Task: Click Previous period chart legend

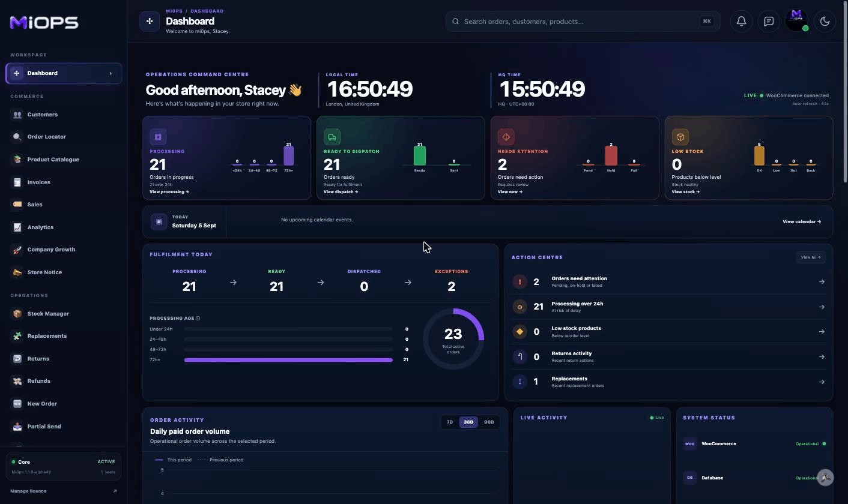Action: [x=220, y=460]
